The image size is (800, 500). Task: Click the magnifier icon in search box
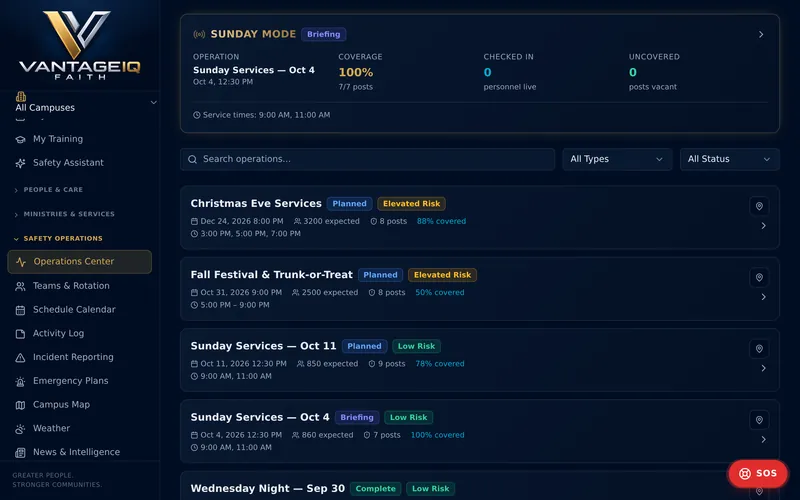coord(192,159)
